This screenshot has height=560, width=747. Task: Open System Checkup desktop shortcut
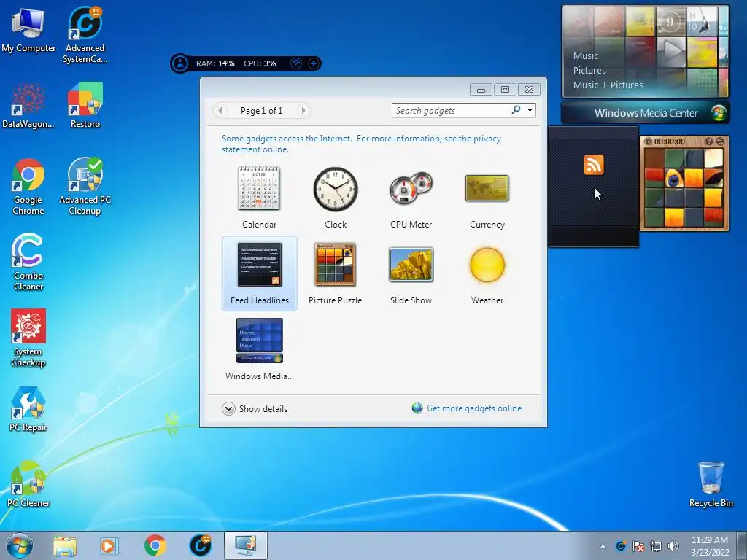click(28, 338)
